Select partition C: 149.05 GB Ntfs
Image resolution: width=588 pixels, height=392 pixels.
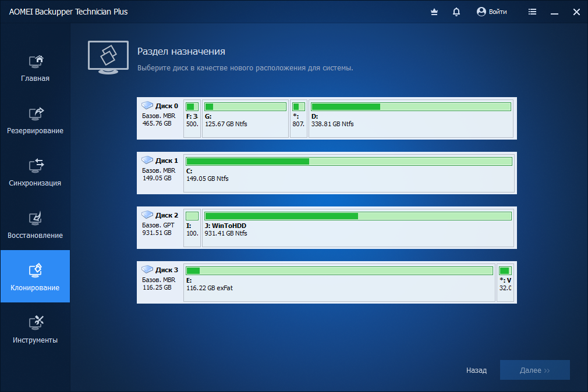pos(349,173)
